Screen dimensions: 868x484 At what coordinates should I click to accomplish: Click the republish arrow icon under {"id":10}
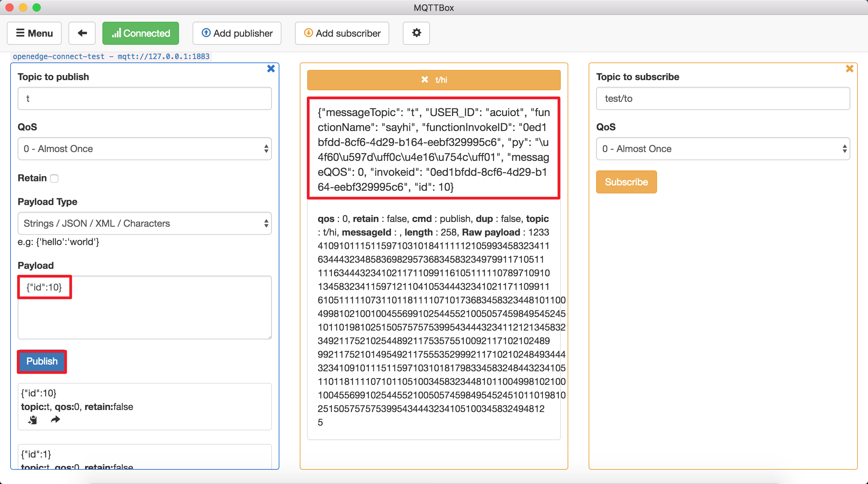click(55, 420)
